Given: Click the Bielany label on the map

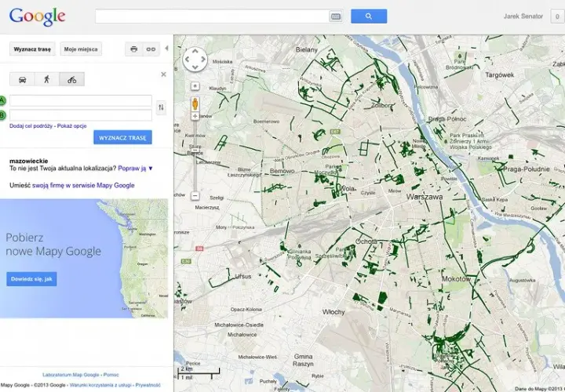Looking at the screenshot, I should pos(306,49).
